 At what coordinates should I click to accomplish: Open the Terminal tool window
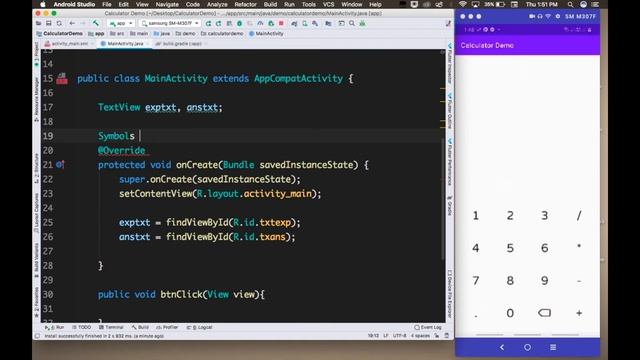point(111,327)
